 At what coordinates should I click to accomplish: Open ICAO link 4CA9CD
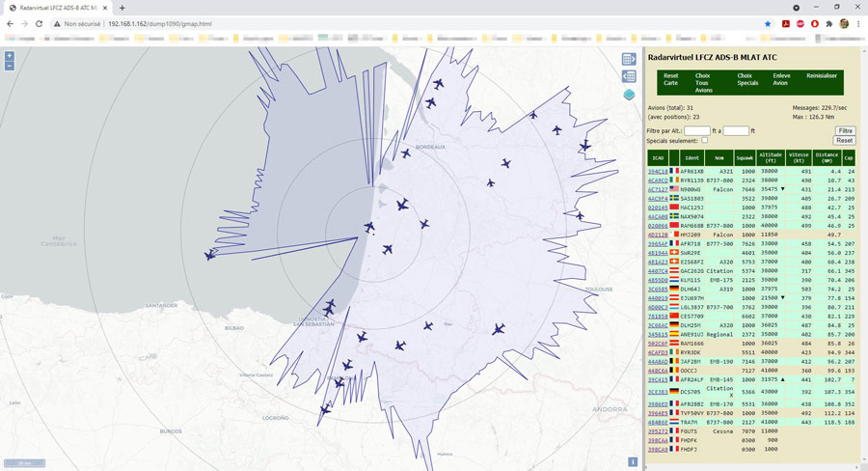[658, 180]
